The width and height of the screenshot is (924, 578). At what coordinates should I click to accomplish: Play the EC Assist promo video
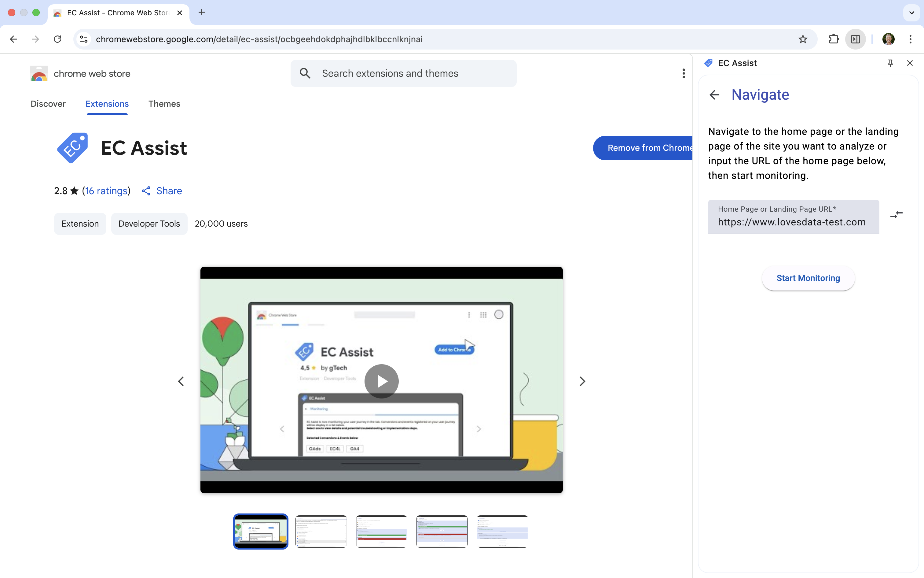(381, 381)
